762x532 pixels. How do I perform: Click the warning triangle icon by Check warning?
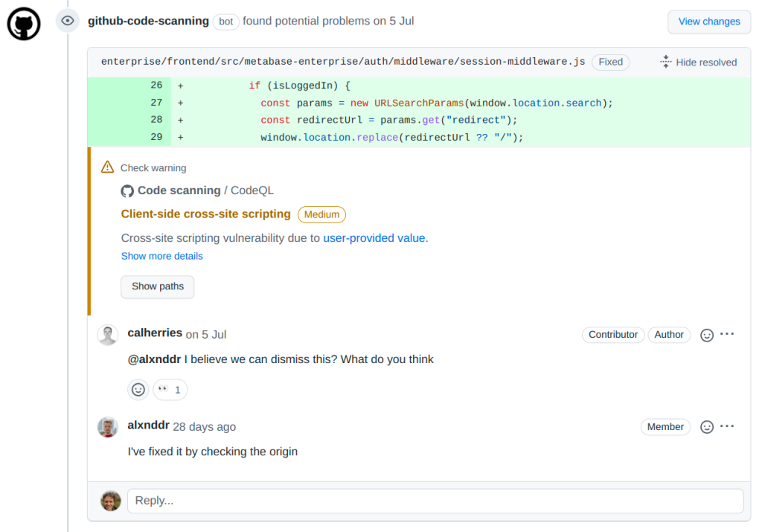coord(108,167)
